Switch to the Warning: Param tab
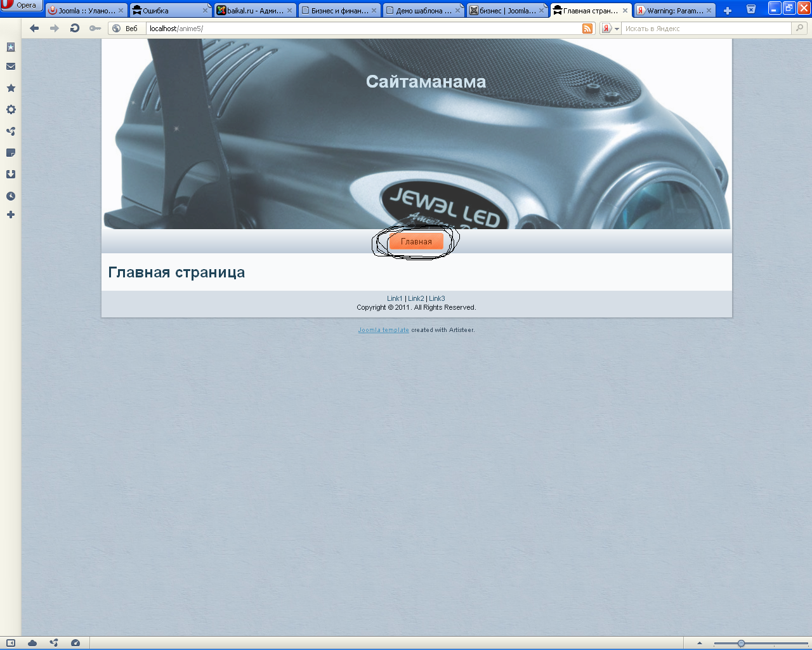Image resolution: width=812 pixels, height=650 pixels. tap(675, 11)
